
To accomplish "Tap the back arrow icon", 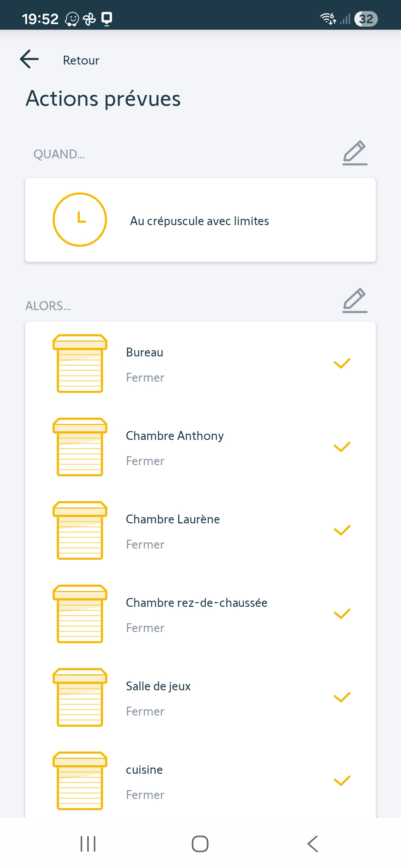I will (29, 59).
